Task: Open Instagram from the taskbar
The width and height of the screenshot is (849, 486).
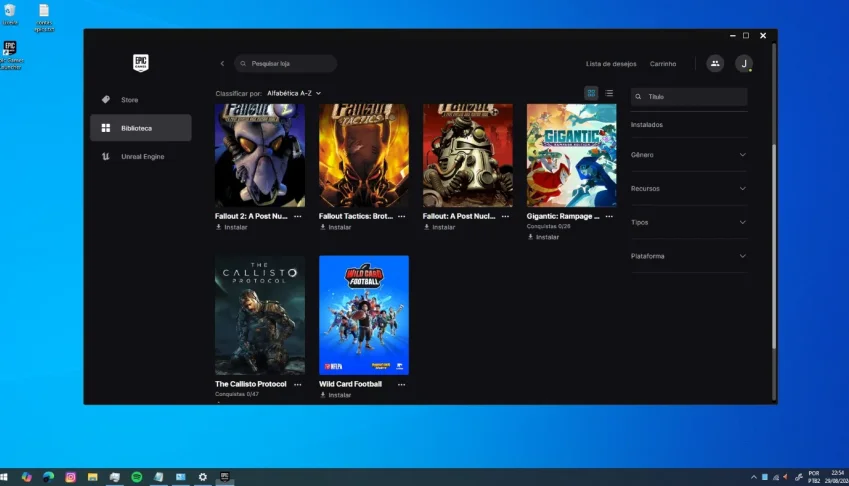Action: tap(70, 477)
